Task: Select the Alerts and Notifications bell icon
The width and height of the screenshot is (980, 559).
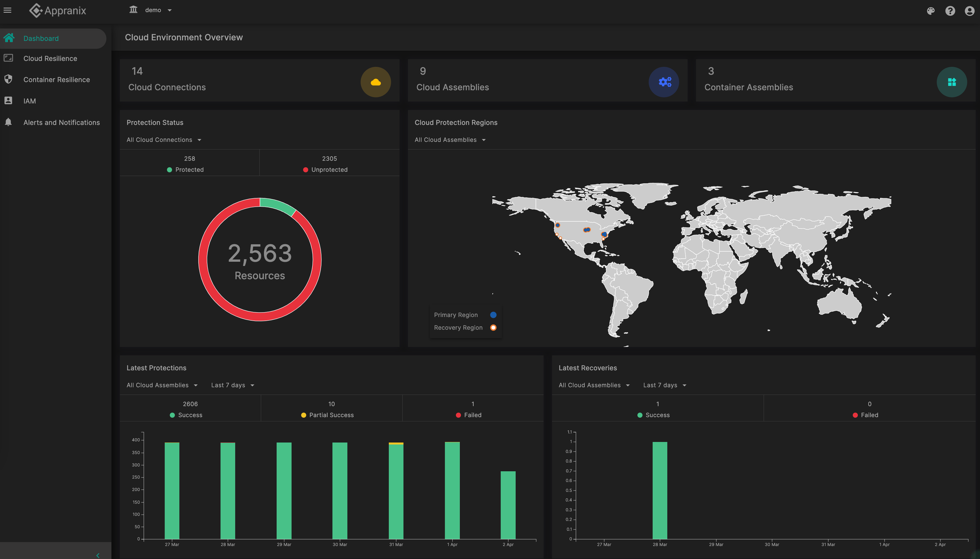Action: [x=9, y=122]
